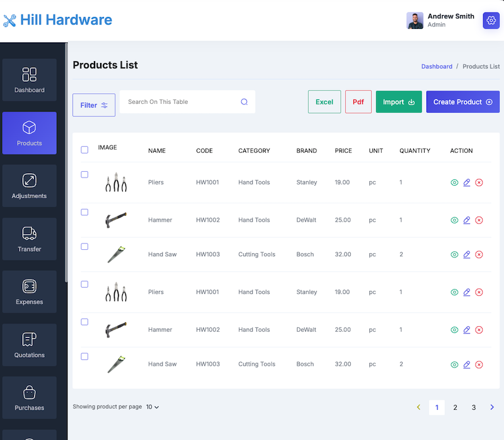504x440 pixels.
Task: Click the CODE column header
Action: (204, 150)
